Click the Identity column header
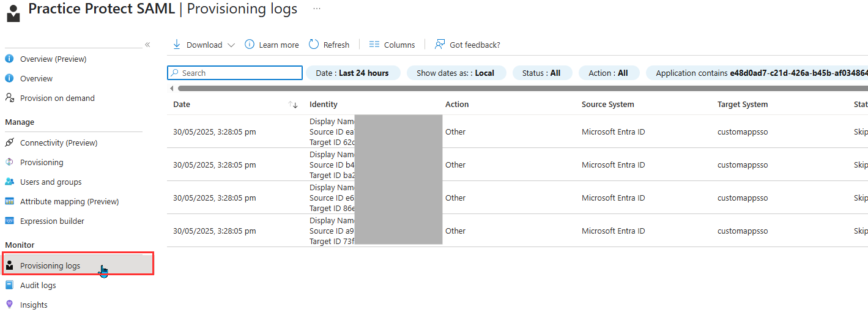The height and width of the screenshot is (315, 868). (324, 105)
